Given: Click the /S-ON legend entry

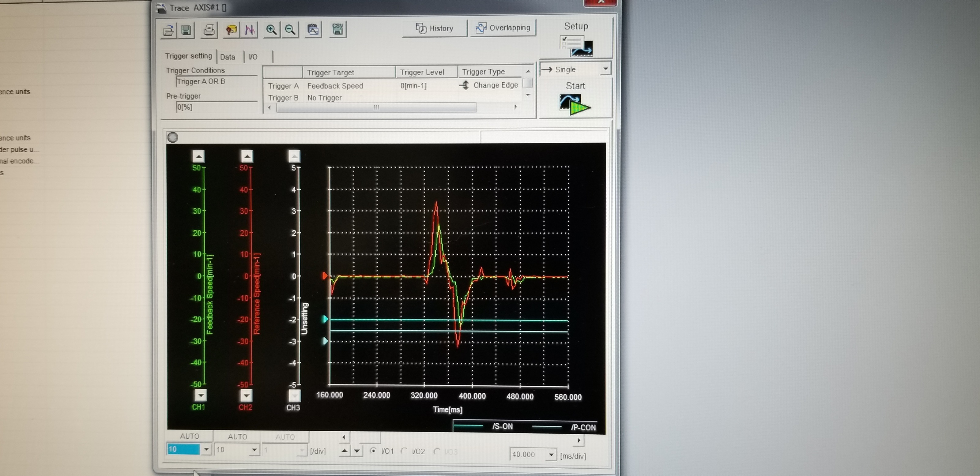Looking at the screenshot, I should (484, 426).
